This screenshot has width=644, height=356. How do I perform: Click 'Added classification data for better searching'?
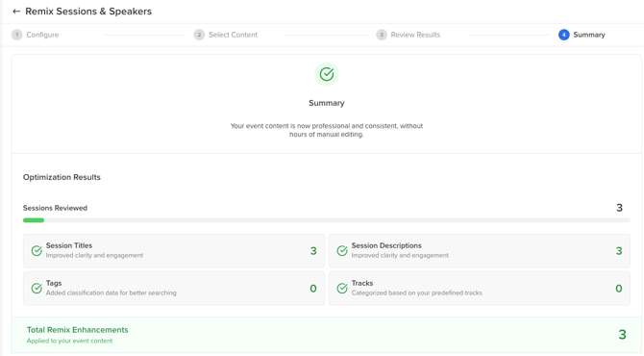111,292
